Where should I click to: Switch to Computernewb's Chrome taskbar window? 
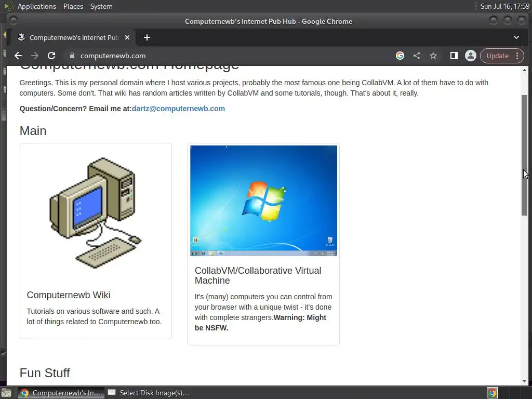[x=60, y=393]
